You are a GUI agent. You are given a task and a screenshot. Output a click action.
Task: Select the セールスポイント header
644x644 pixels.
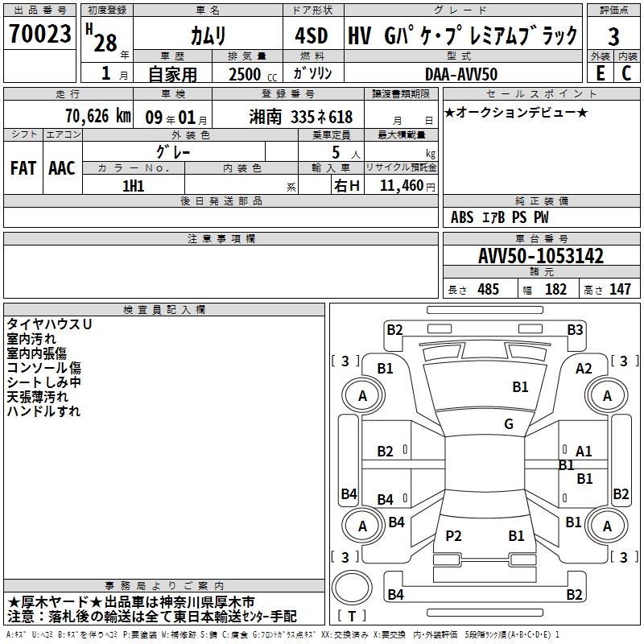point(541,93)
